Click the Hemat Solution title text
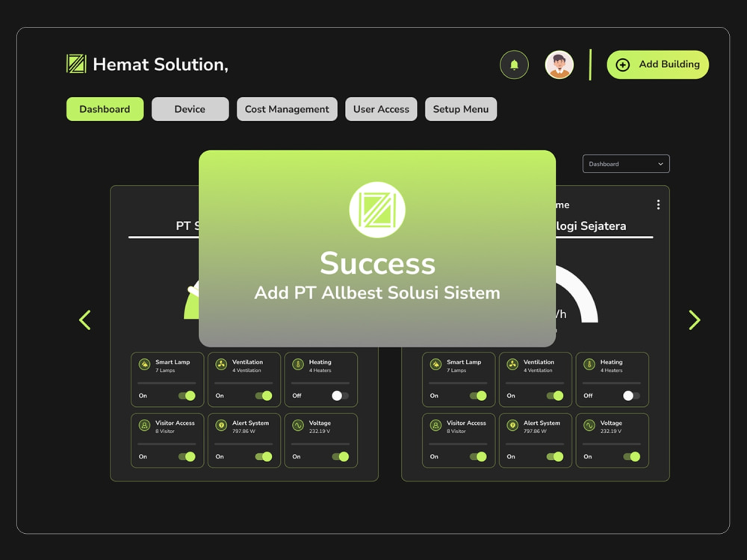Screen dimensions: 747x560 pyautogui.click(x=161, y=64)
